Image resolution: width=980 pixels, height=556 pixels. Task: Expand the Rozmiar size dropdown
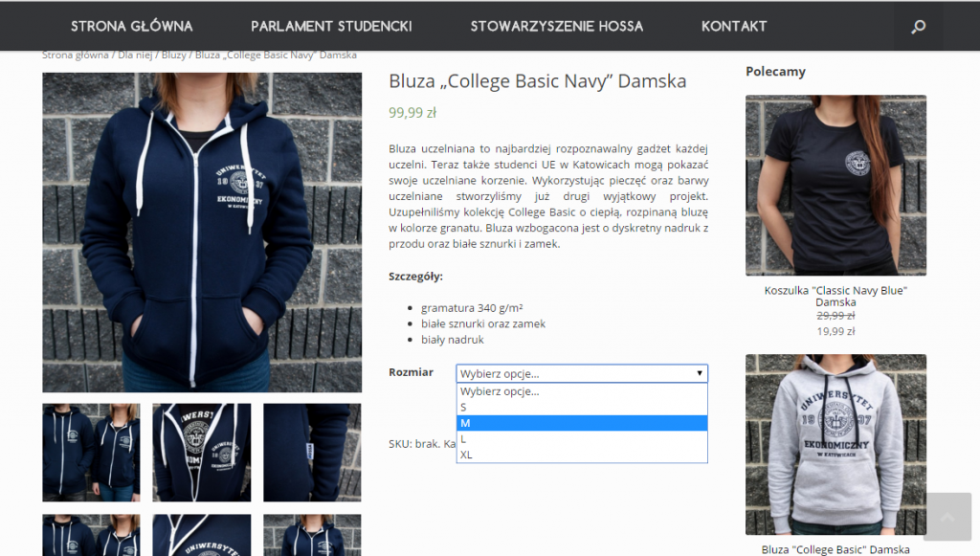pyautogui.click(x=582, y=373)
